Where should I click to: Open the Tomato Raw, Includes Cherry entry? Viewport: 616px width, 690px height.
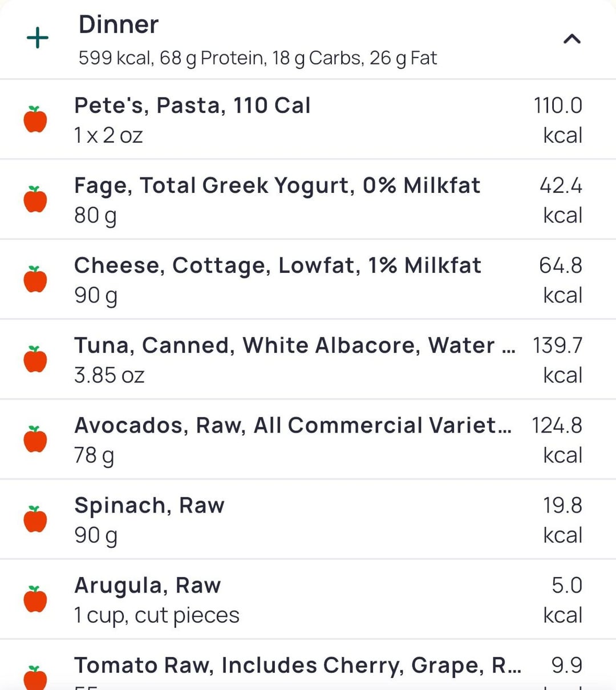308,665
